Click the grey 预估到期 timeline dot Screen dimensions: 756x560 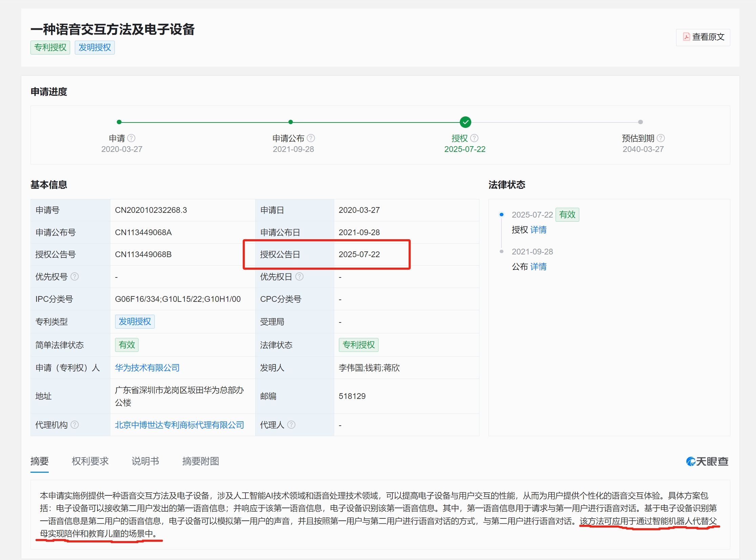tap(640, 122)
